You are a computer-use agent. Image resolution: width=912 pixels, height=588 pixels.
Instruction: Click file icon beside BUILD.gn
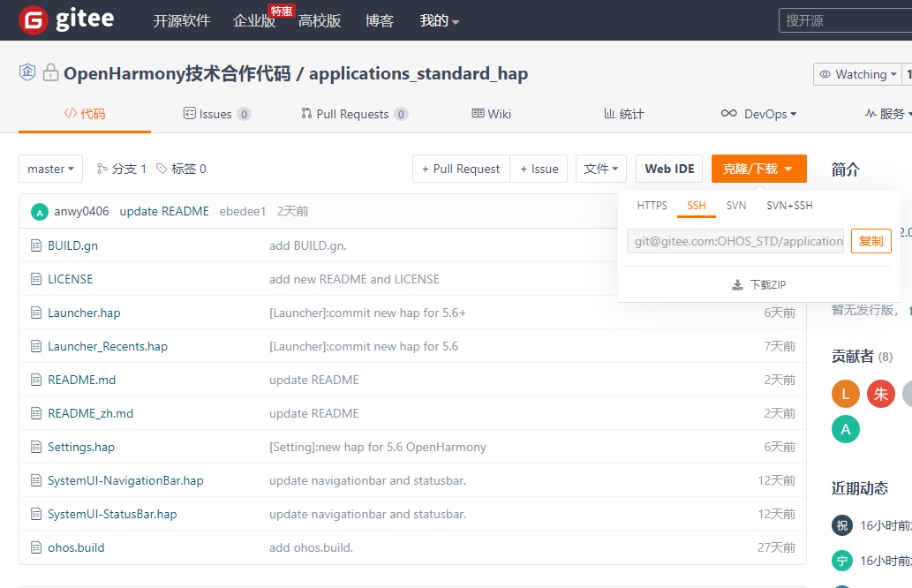click(x=36, y=245)
